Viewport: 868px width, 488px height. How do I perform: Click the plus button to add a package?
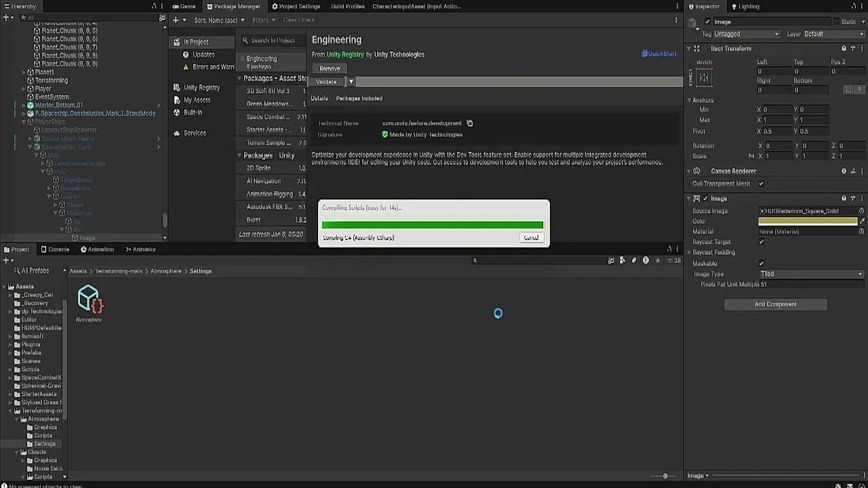tap(175, 20)
